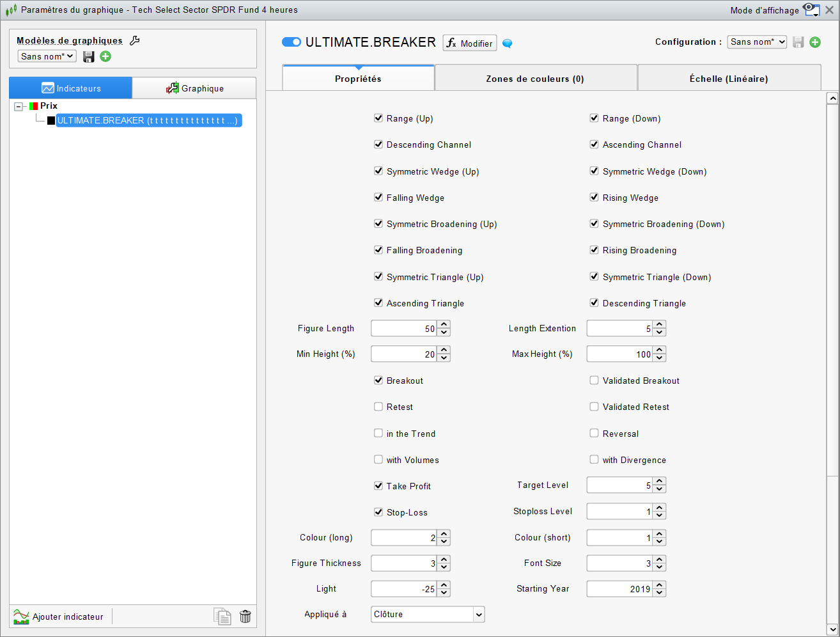This screenshot has height=637, width=840.
Task: Increase Figure Length value
Action: click(444, 324)
